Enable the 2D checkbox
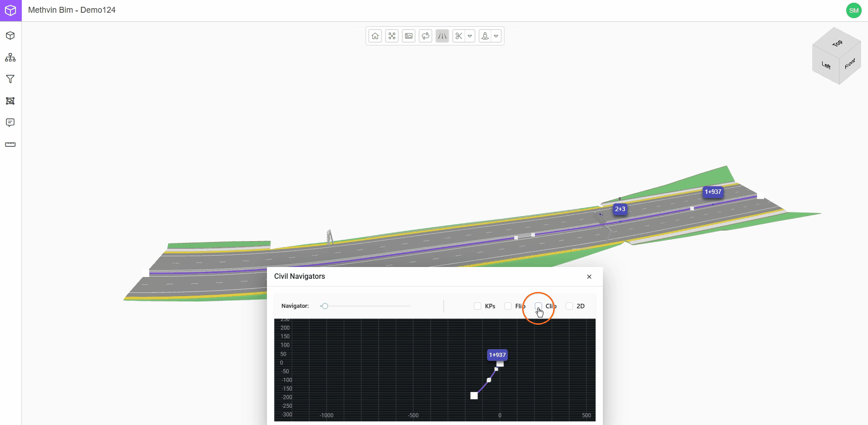This screenshot has width=868, height=425. pos(569,306)
